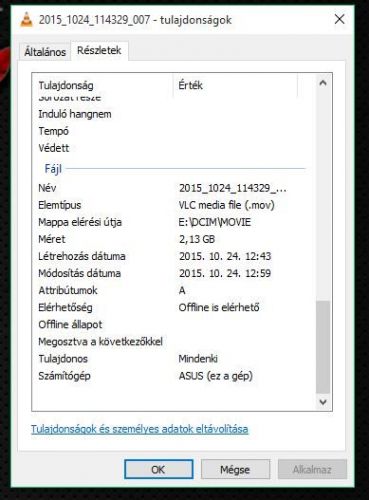
Task: Click the value VLC media file (.mov)
Action: tap(227, 205)
